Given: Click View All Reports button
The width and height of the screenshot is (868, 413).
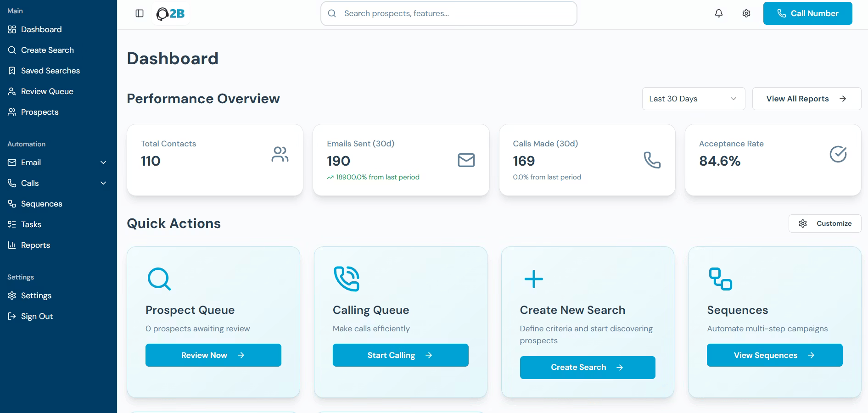Looking at the screenshot, I should click(806, 99).
